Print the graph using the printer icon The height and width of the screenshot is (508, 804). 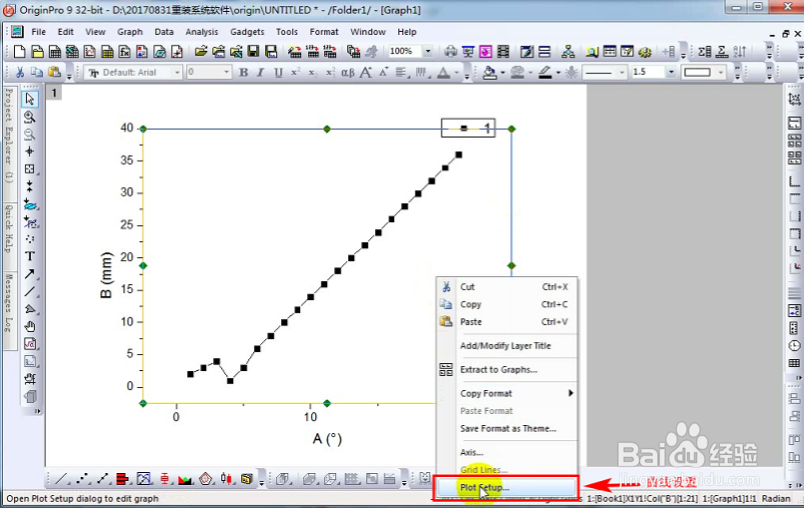pos(451,51)
